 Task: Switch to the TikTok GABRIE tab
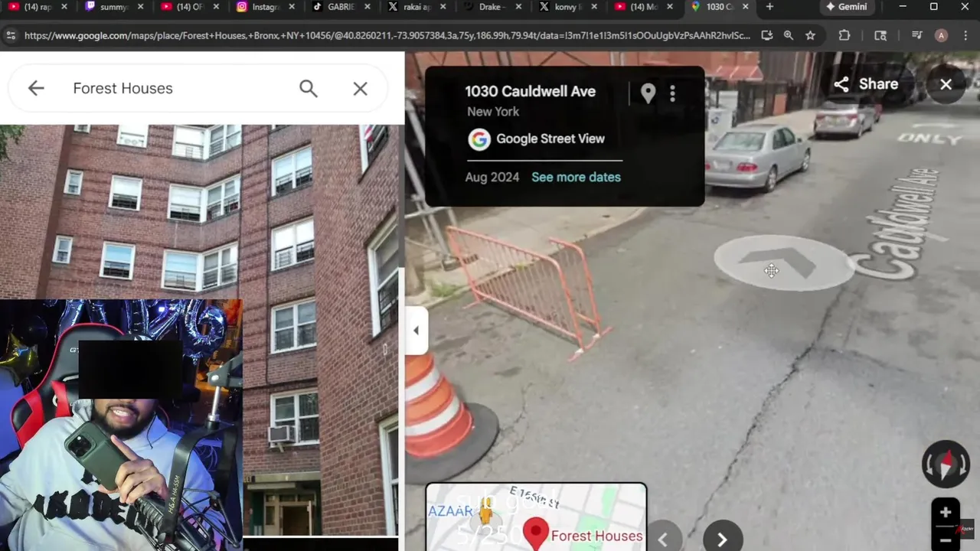point(341,7)
